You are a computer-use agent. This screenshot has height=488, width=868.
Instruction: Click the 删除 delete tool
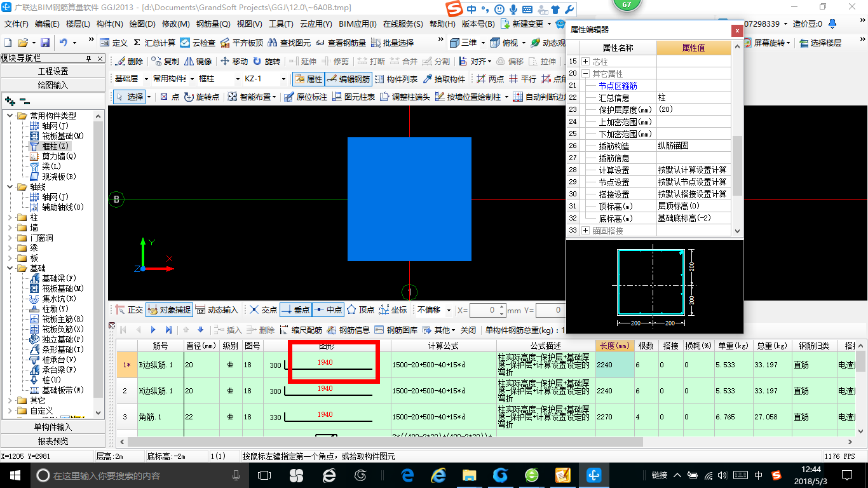[130, 61]
